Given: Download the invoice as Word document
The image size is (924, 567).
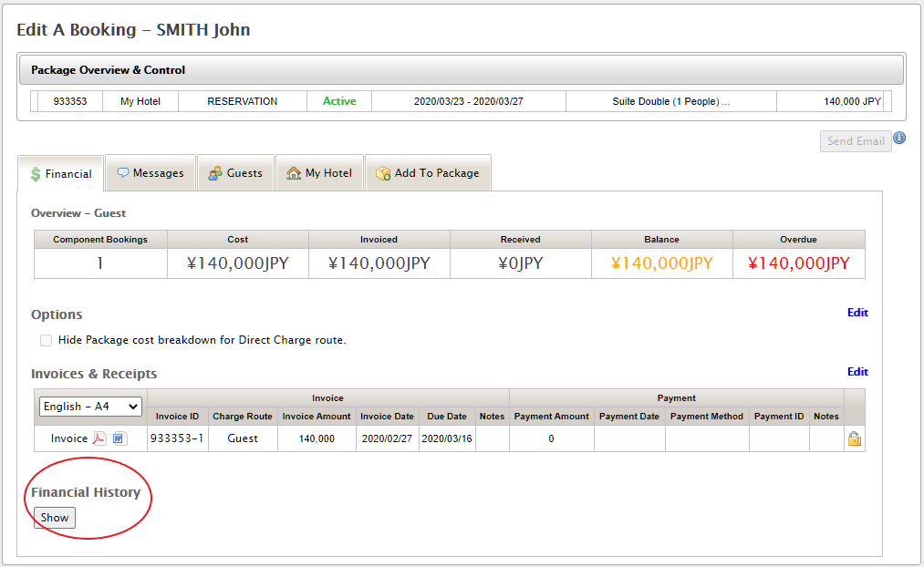Looking at the screenshot, I should tap(119, 438).
